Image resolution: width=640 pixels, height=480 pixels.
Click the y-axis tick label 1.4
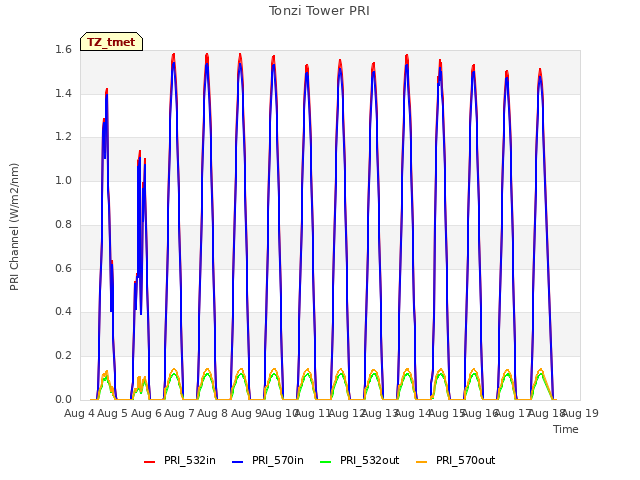(x=63, y=93)
